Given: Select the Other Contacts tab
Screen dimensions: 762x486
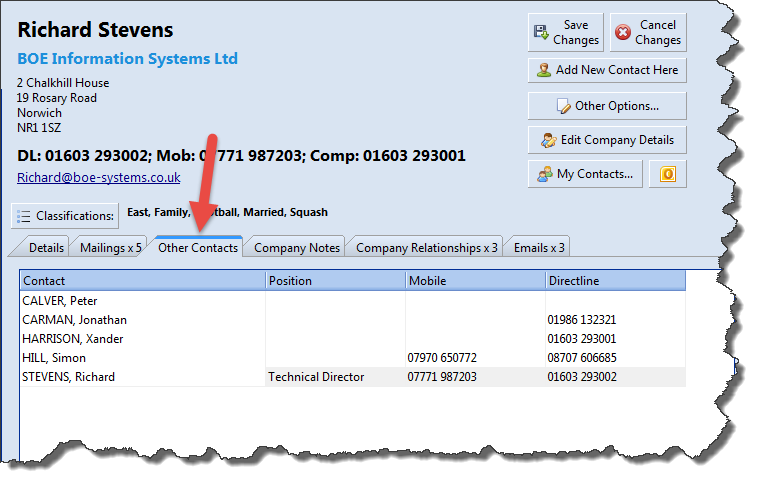Looking at the screenshot, I should 197,247.
